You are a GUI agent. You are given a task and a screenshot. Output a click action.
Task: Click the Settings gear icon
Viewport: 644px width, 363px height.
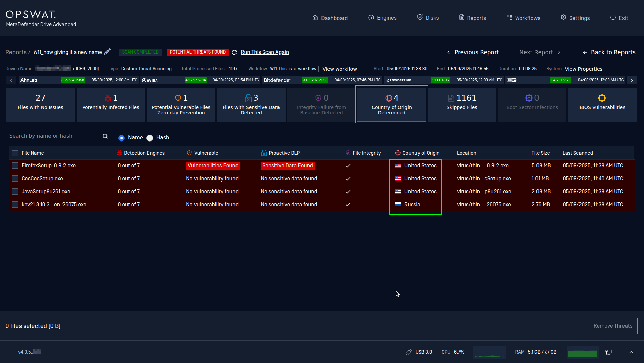click(x=563, y=17)
